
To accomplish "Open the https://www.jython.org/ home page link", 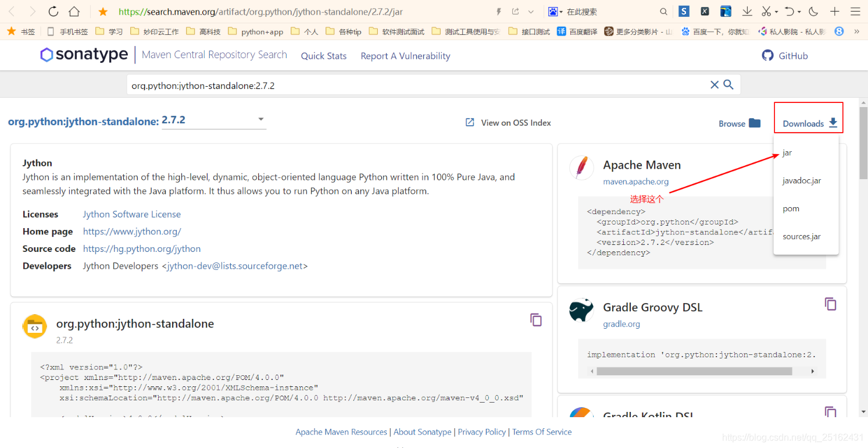I will pyautogui.click(x=132, y=231).
